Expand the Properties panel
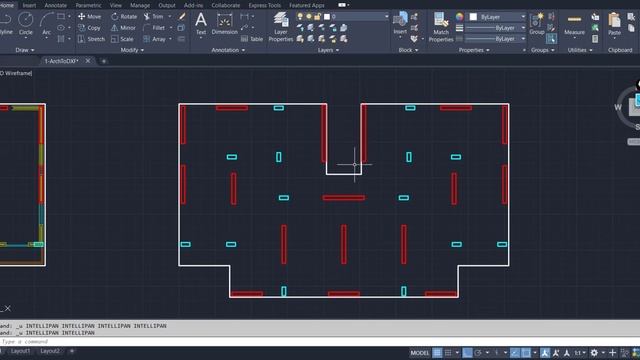Viewport: 640px width, 360px height. coord(473,50)
